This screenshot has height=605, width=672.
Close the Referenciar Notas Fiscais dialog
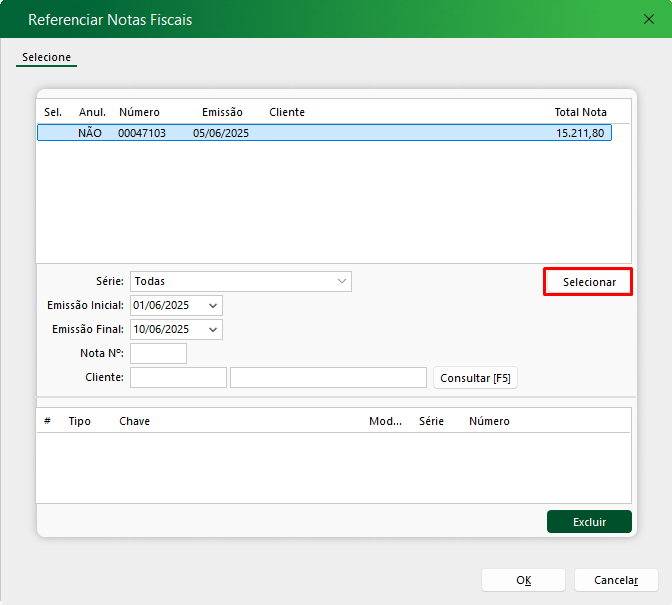click(x=648, y=19)
